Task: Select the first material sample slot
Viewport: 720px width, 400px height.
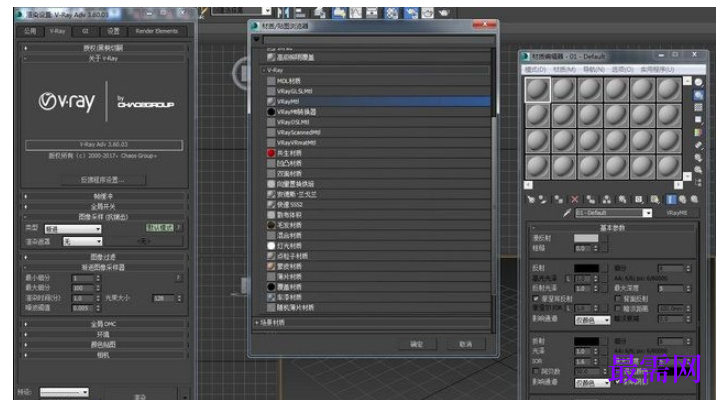Action: [x=537, y=89]
